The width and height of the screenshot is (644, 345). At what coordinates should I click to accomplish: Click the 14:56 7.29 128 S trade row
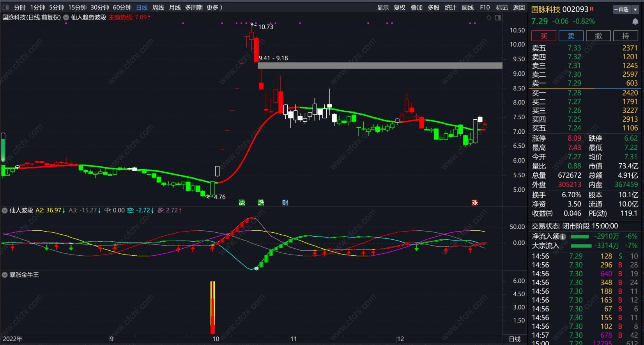coord(585,256)
